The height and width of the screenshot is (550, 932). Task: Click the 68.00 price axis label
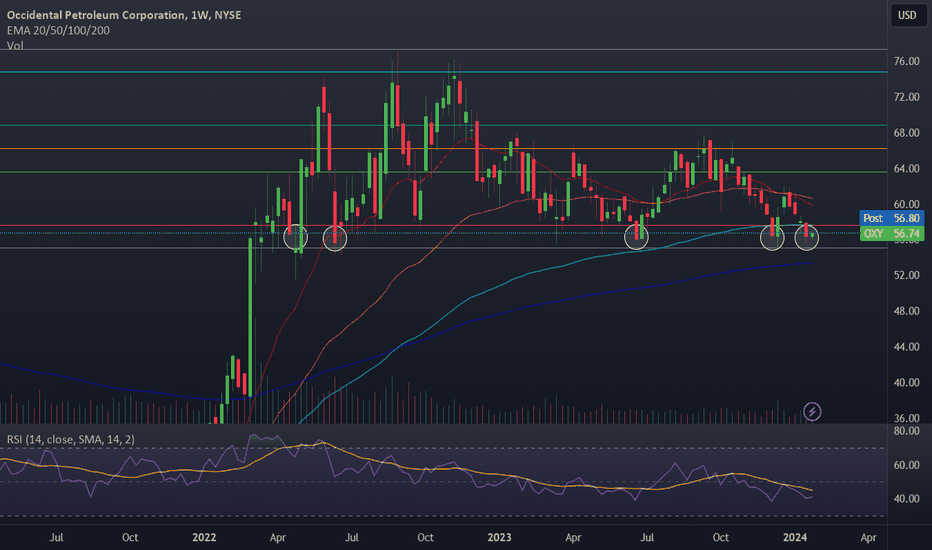tap(906, 133)
